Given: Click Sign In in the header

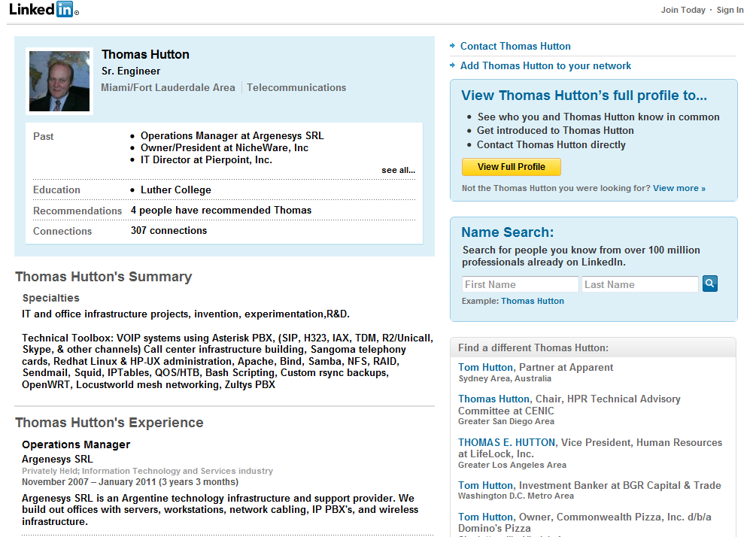Looking at the screenshot, I should click(730, 10).
